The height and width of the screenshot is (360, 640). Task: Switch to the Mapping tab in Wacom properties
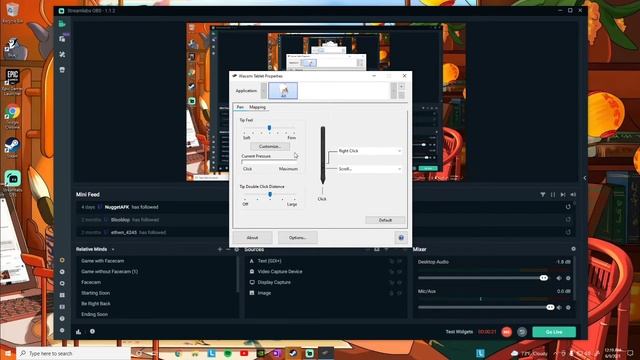(257, 107)
